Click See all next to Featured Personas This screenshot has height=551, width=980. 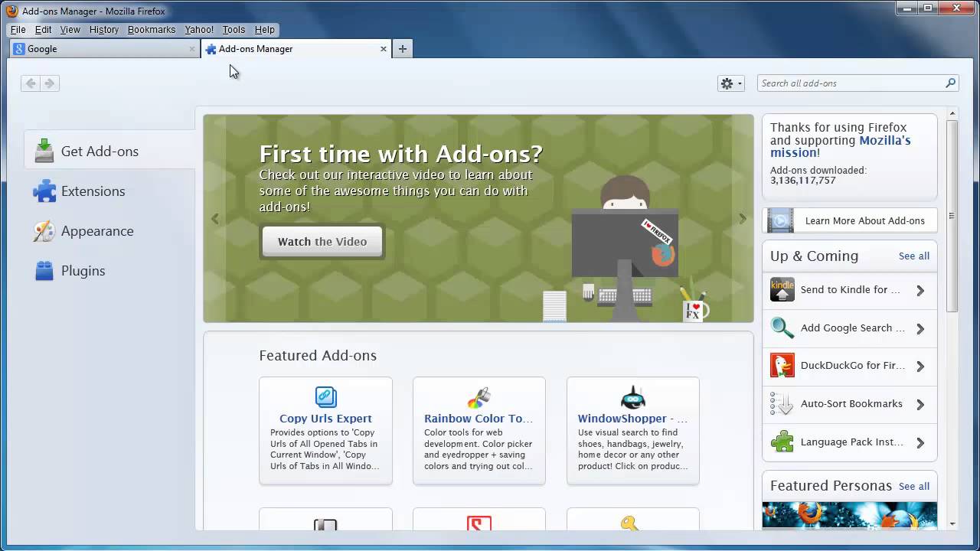click(913, 486)
